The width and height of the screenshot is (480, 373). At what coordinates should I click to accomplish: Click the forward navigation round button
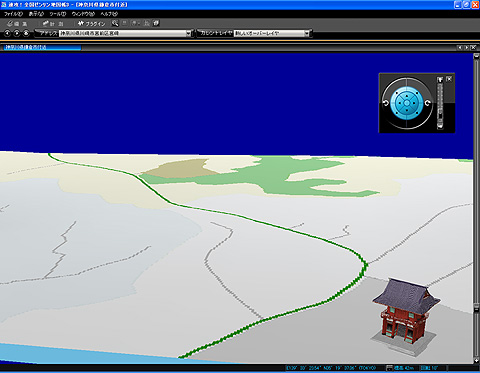pyautogui.click(x=17, y=33)
